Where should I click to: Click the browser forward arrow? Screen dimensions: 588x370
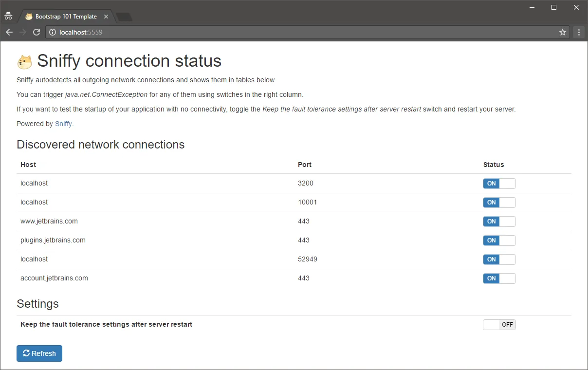coord(23,32)
